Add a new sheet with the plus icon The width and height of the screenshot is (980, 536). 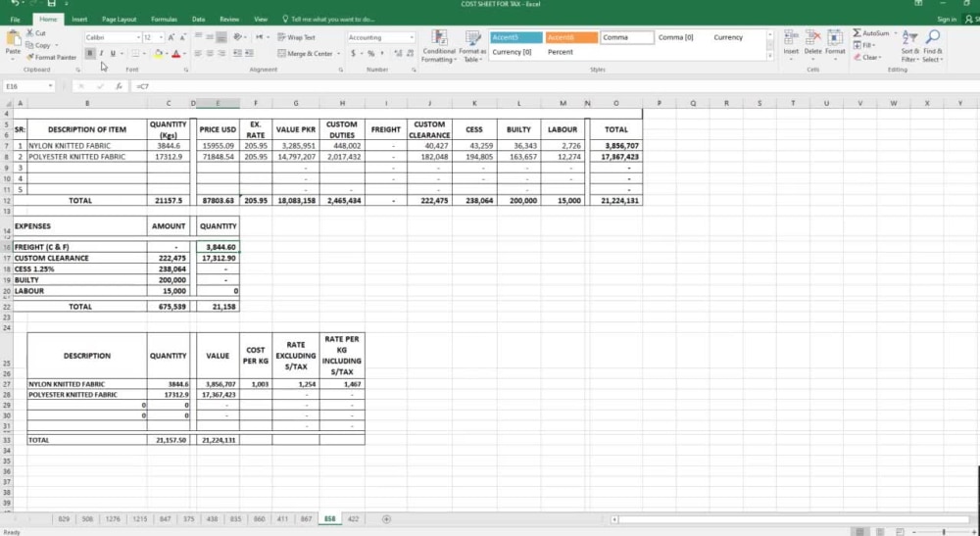[386, 519]
